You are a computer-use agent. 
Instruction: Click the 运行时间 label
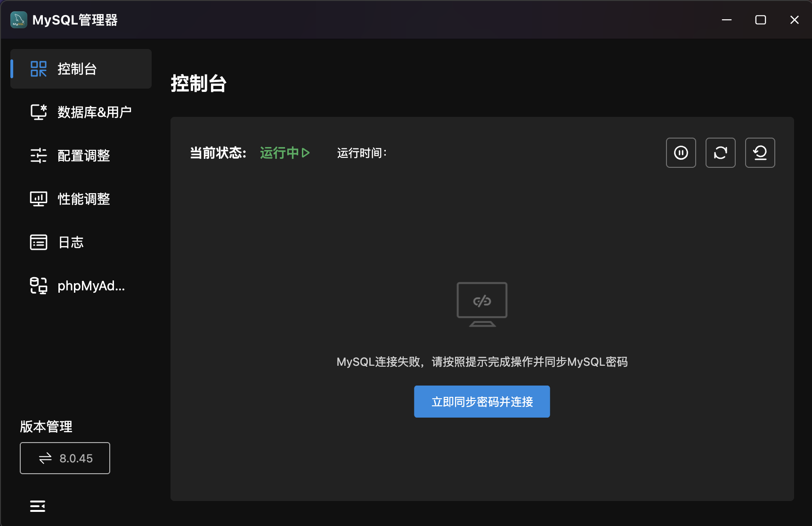click(x=362, y=153)
